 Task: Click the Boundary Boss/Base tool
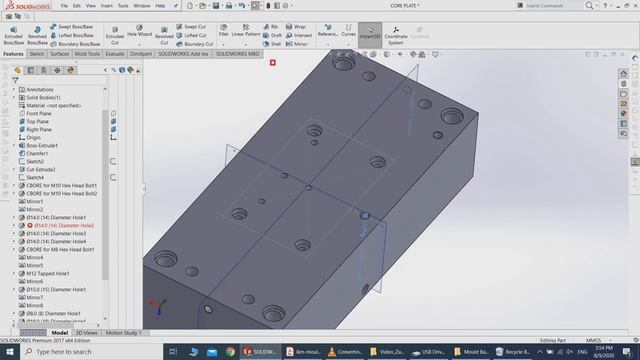click(x=75, y=44)
